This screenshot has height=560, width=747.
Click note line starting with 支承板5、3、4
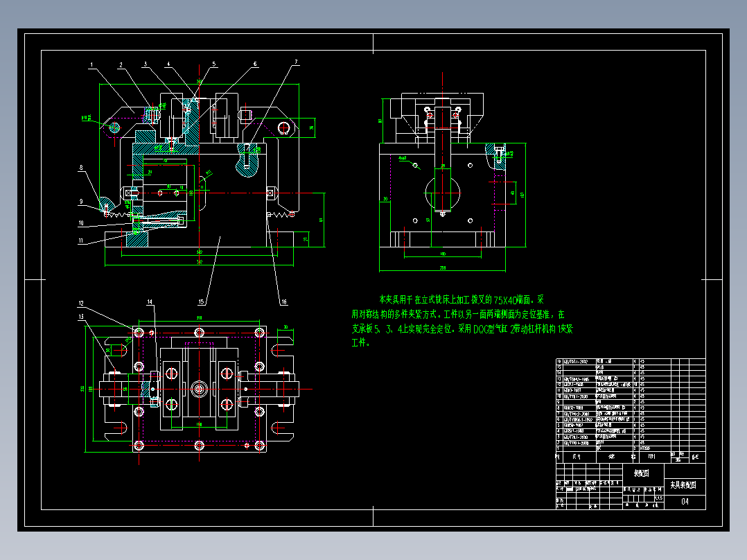463,329
